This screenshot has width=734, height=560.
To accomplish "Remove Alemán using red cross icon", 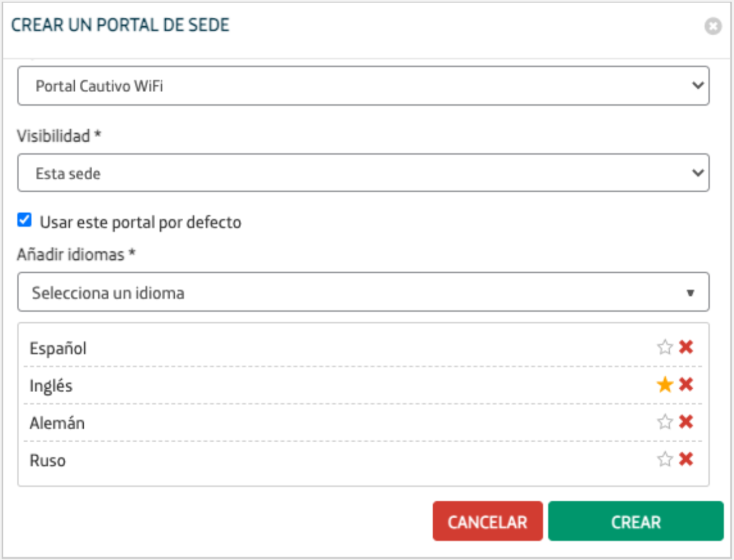I will click(x=686, y=422).
